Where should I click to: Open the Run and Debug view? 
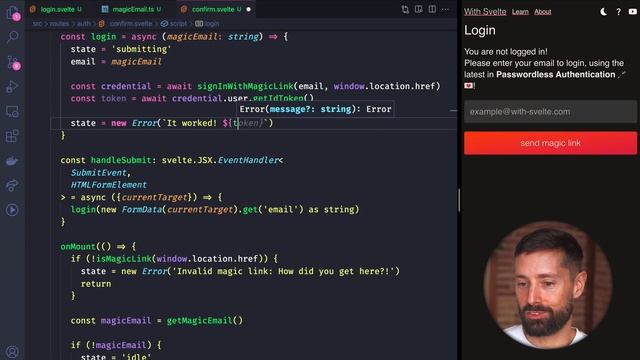click(x=12, y=87)
